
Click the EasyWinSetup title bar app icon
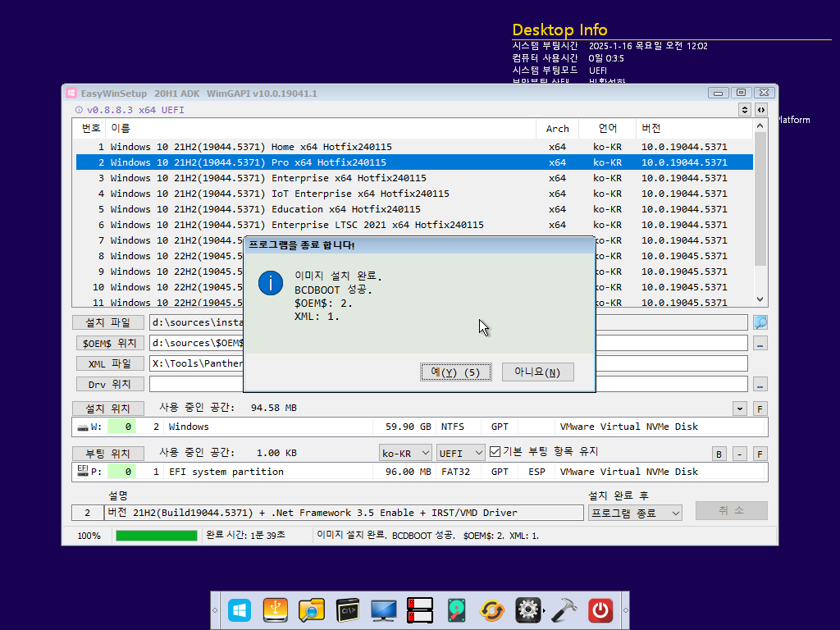(71, 94)
